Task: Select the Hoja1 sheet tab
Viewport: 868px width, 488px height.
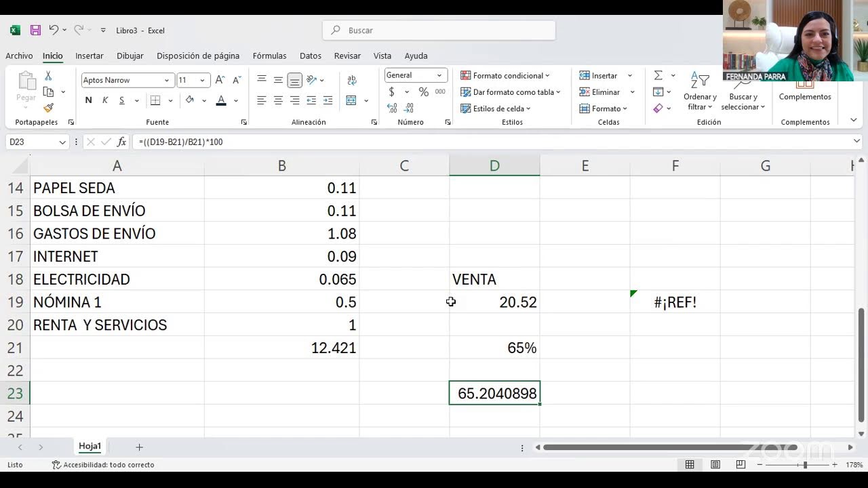Action: click(90, 447)
